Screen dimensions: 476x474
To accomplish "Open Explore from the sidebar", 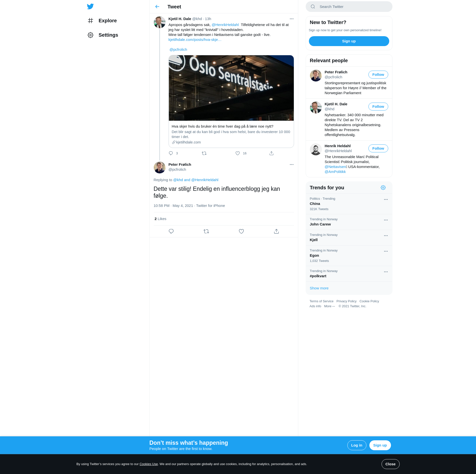I will [102, 21].
